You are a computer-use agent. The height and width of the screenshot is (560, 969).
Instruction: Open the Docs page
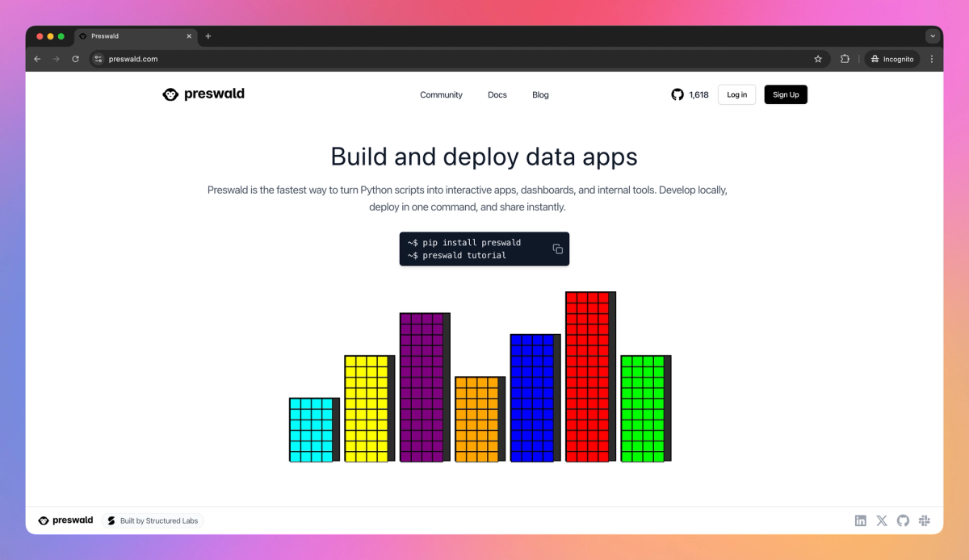[x=497, y=95]
